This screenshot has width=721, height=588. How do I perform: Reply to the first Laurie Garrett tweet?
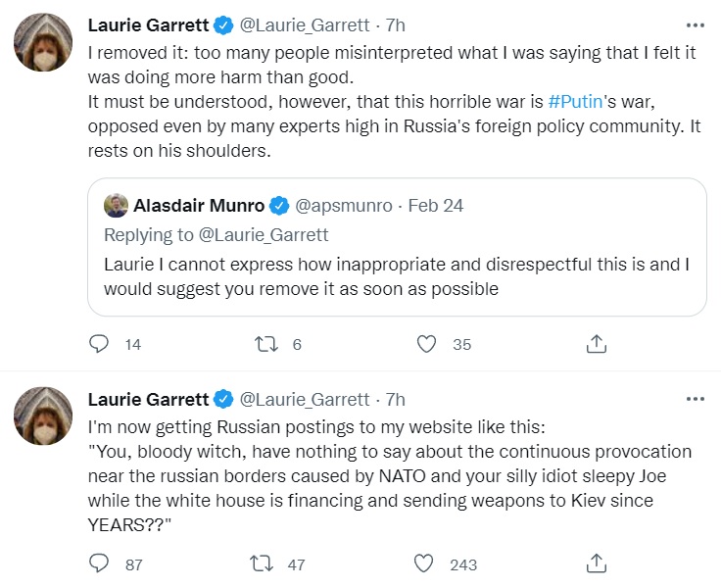(98, 344)
